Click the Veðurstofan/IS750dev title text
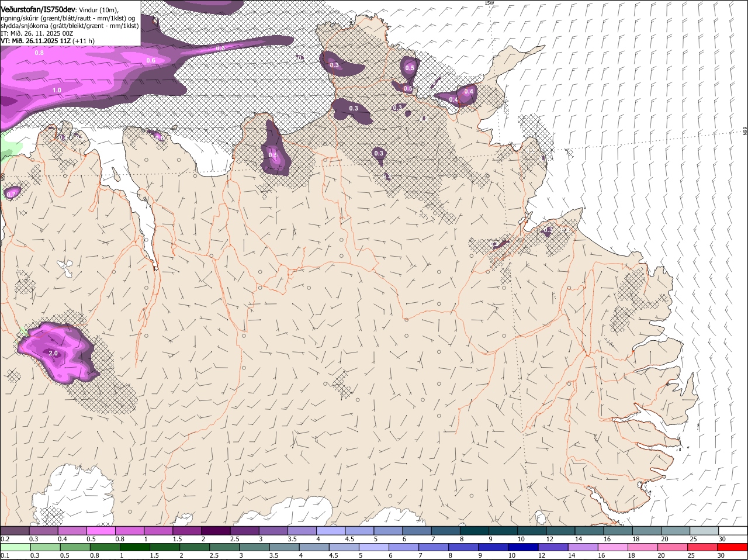The image size is (748, 560). (x=38, y=9)
